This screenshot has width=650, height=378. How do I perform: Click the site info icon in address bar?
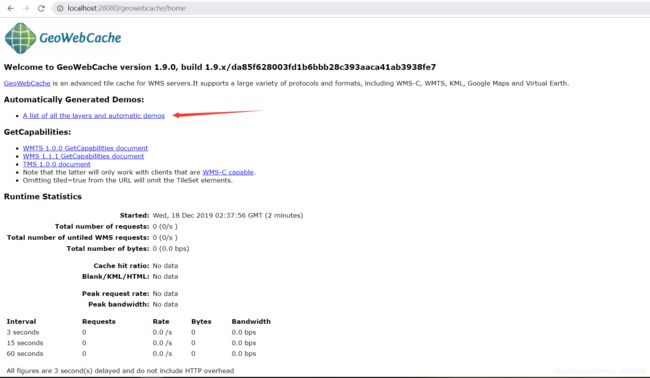tap(60, 8)
